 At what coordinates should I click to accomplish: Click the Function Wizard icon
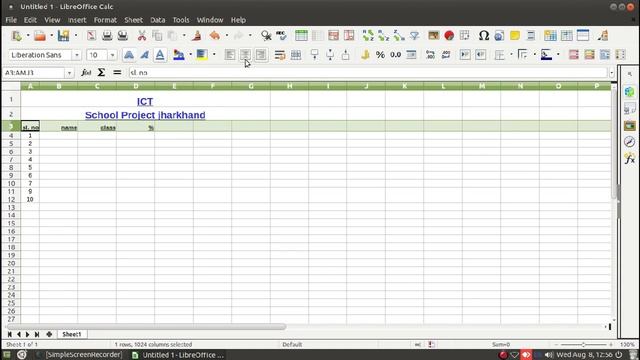point(86,73)
